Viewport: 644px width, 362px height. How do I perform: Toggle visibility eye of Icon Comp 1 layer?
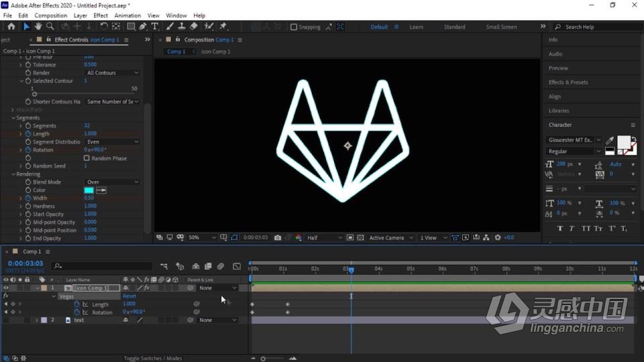pyautogui.click(x=6, y=288)
